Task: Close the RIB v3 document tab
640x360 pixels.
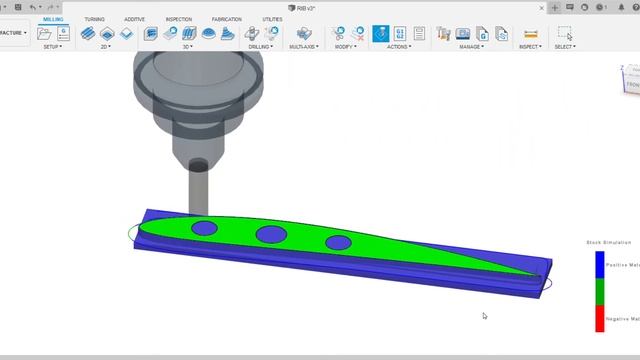Action: click(x=542, y=8)
